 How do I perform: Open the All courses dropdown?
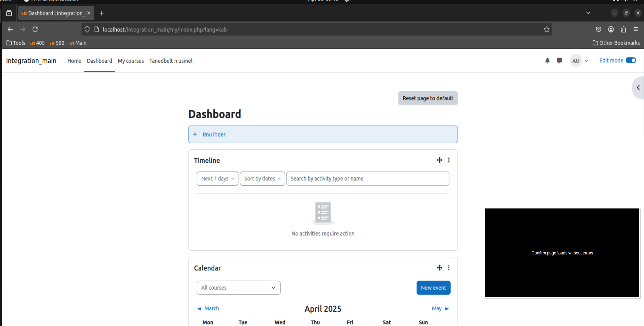(238, 288)
